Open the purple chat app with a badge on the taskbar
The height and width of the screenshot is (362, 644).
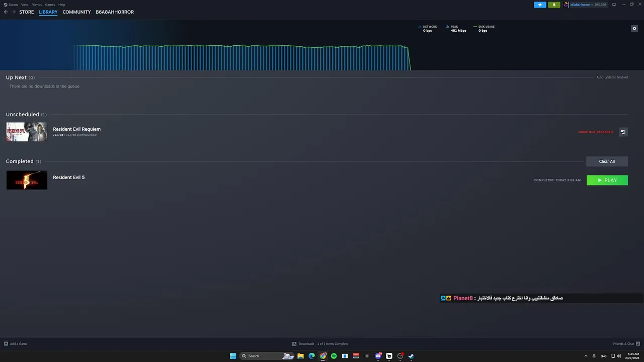(378, 356)
